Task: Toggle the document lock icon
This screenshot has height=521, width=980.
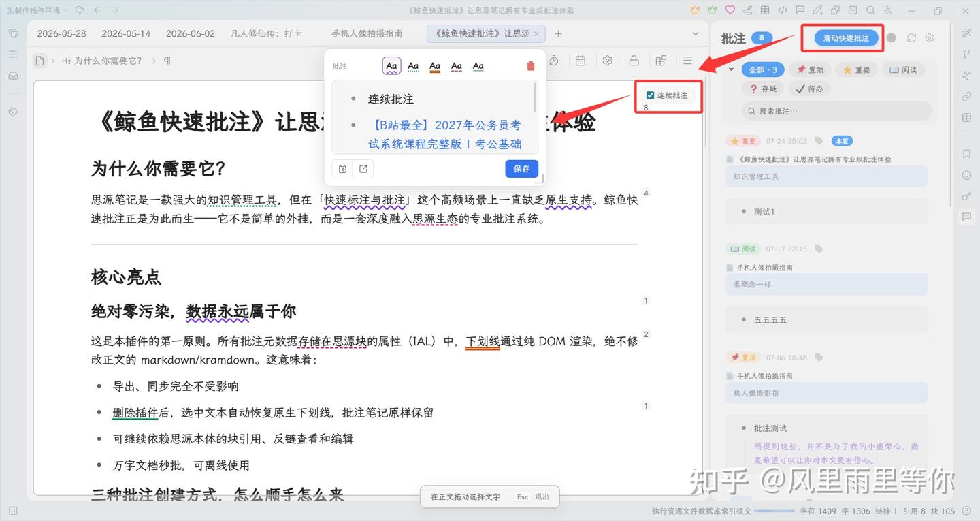Action: coord(634,61)
